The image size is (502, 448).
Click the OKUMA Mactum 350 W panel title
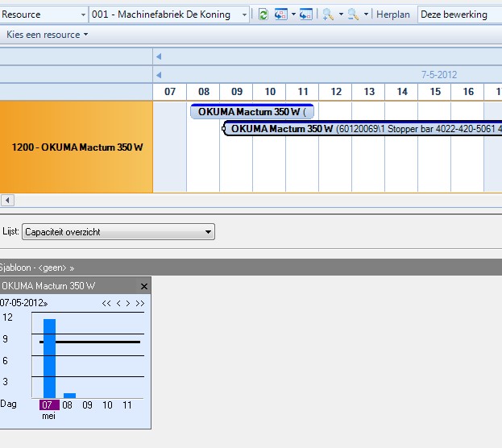pos(48,286)
